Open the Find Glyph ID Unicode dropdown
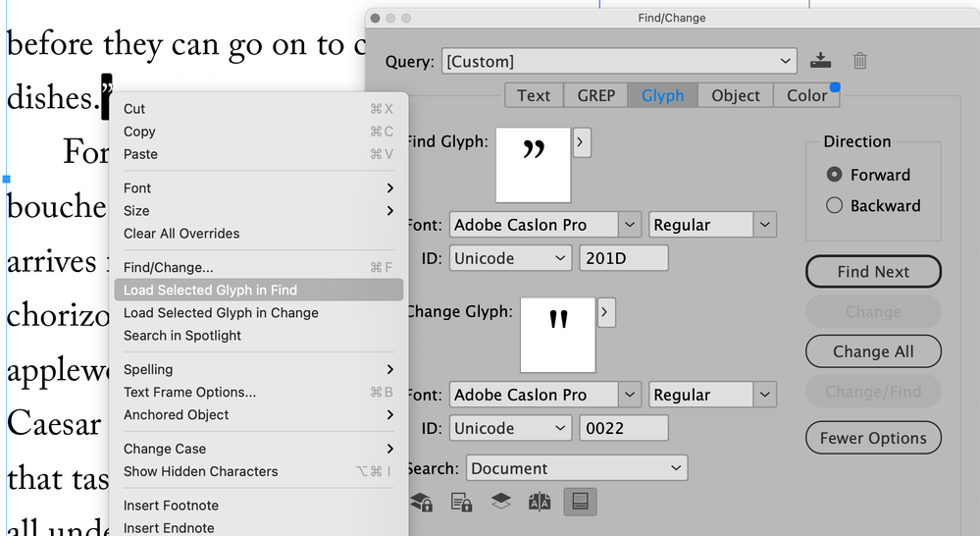 point(510,258)
